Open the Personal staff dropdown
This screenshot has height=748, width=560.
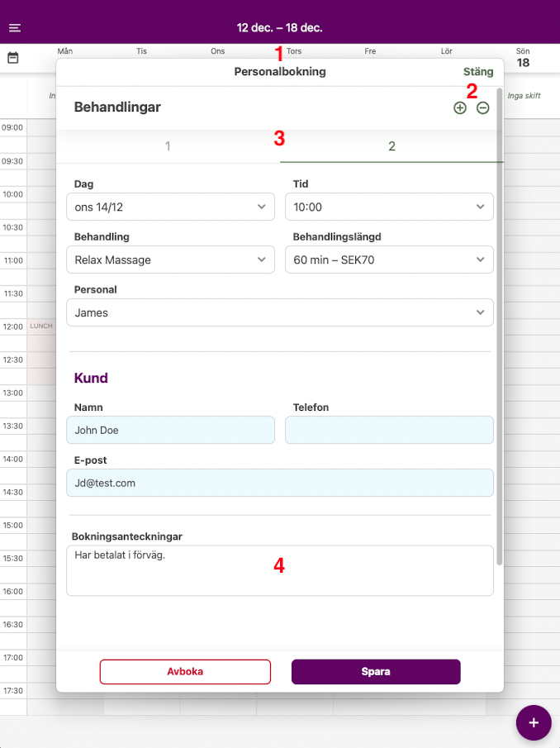click(280, 312)
